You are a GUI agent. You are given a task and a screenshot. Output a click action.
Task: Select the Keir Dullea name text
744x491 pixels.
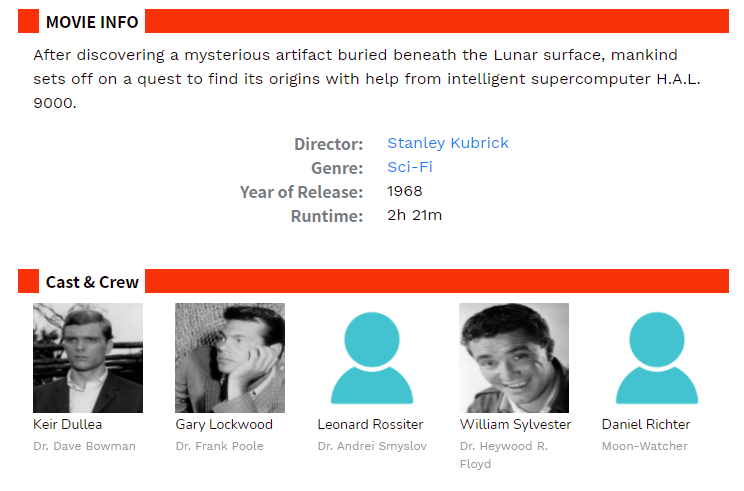(67, 424)
